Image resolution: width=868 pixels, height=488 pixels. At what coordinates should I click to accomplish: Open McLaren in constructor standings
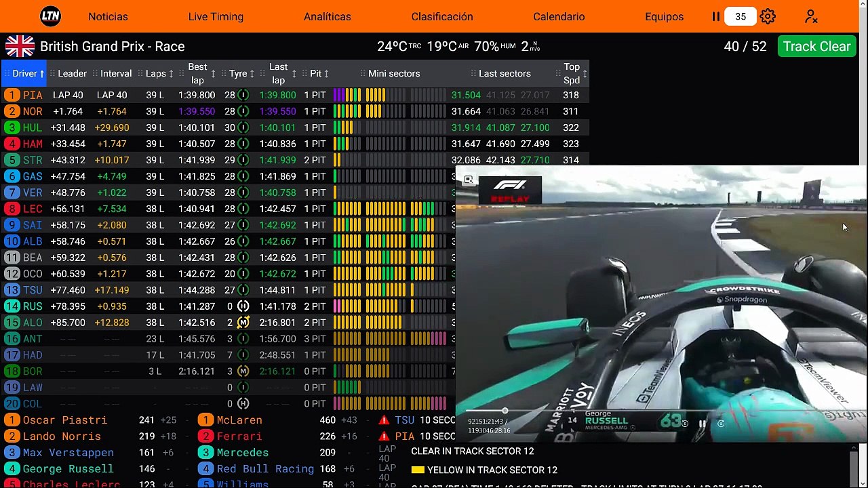239,420
